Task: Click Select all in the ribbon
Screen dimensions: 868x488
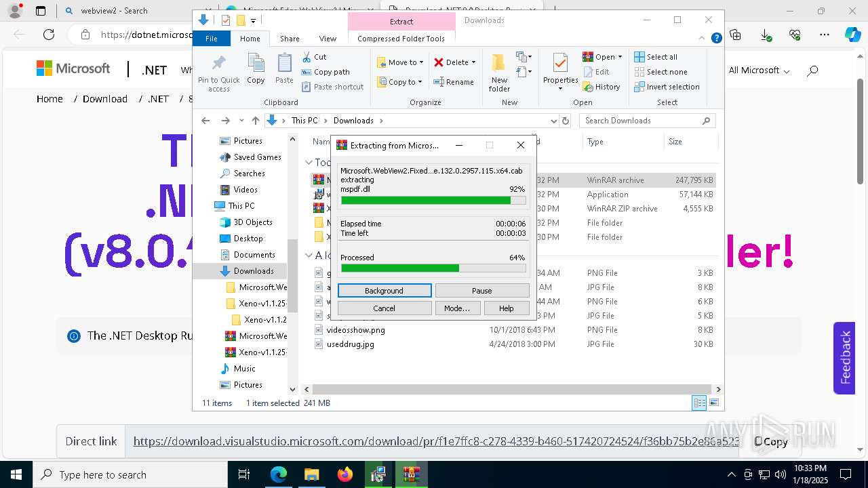Action: click(x=656, y=57)
